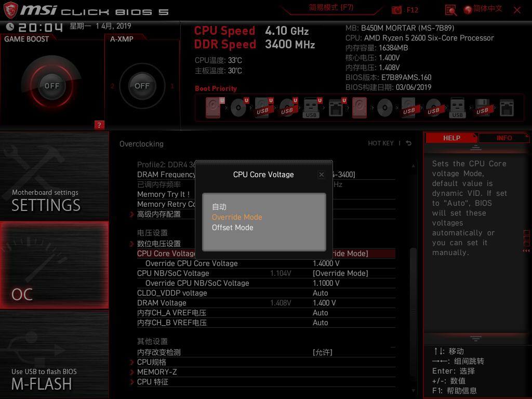
Task: Choose Offset Mode in the popup
Action: pyautogui.click(x=232, y=228)
